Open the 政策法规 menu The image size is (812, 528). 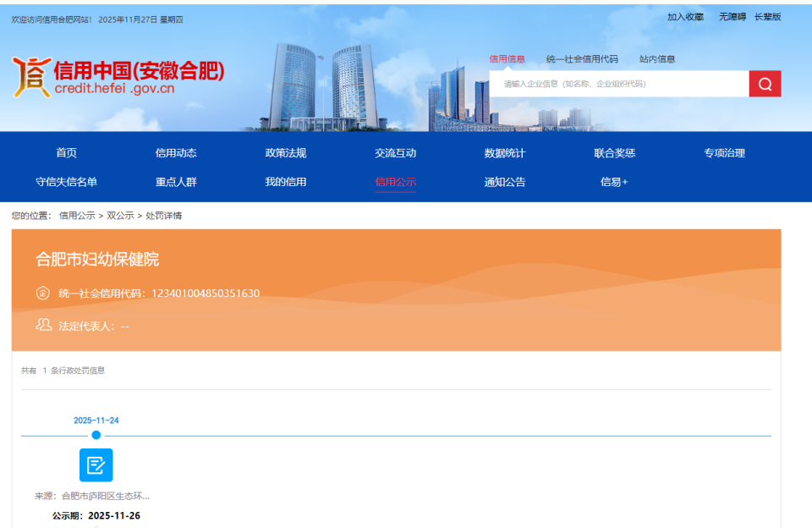[286, 152]
